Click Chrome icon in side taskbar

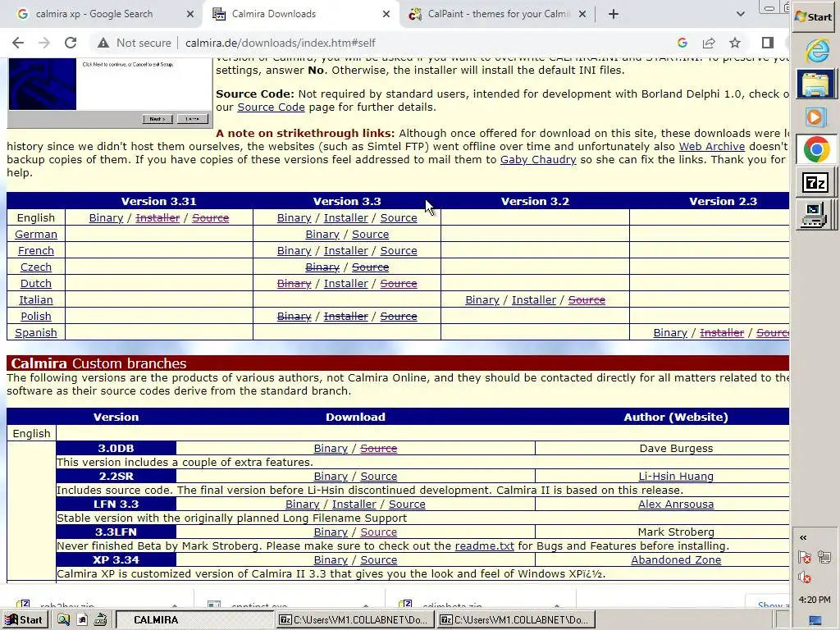tap(816, 149)
